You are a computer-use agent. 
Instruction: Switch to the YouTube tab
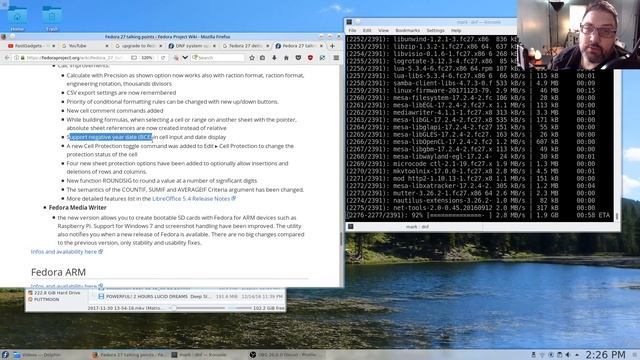click(84, 46)
